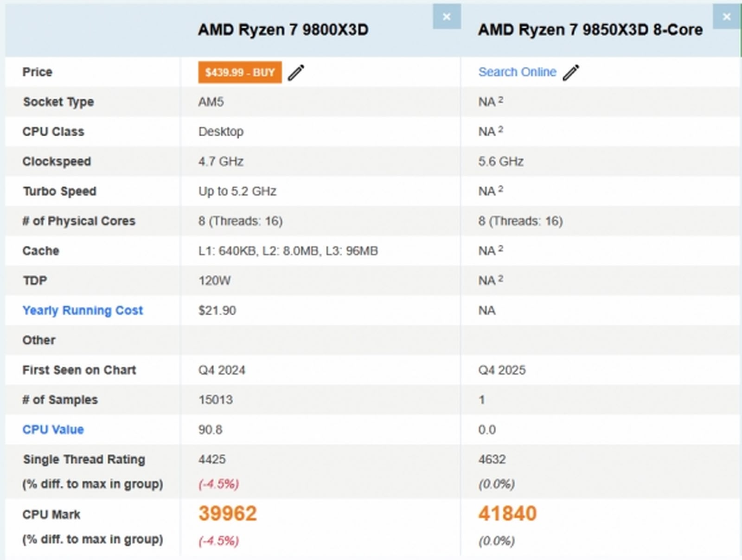Select the TDP row label
This screenshot has height=560, width=742.
(x=34, y=280)
